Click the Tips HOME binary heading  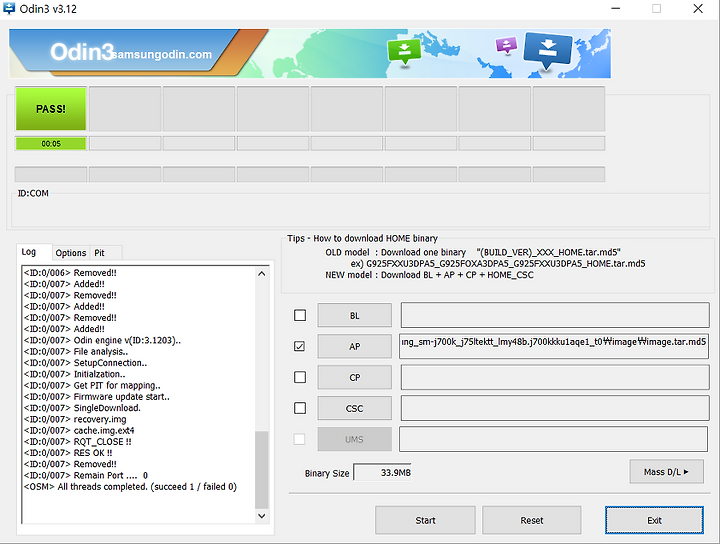(362, 238)
